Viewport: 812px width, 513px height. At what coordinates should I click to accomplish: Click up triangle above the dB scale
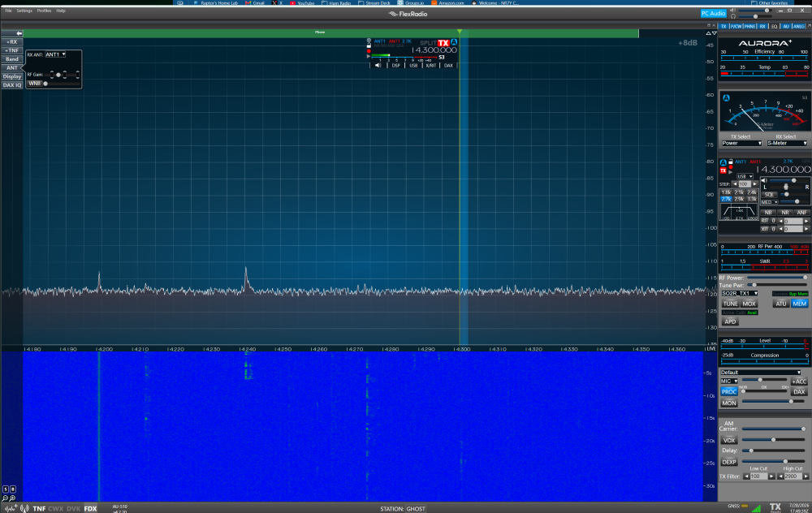(x=708, y=33)
